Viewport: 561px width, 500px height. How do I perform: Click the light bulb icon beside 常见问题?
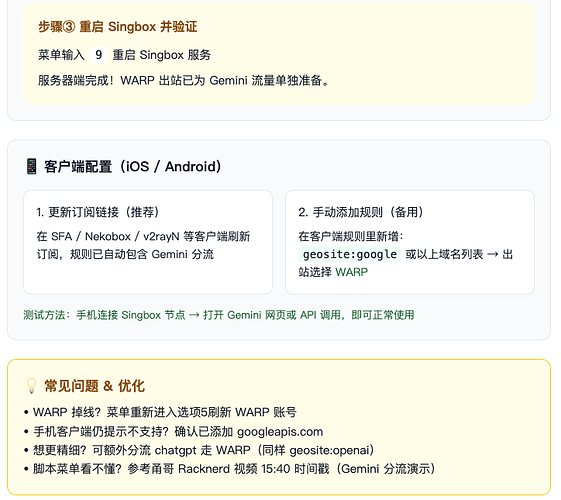[x=31, y=386]
